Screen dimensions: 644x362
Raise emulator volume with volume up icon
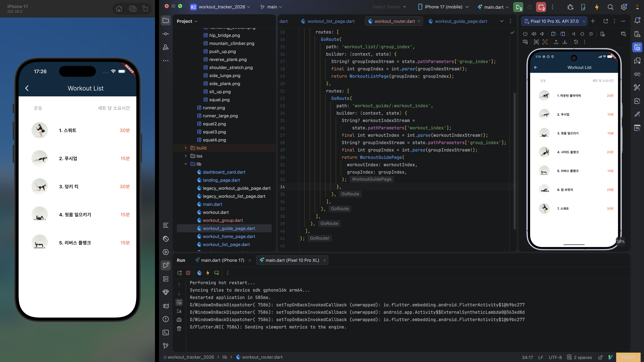(x=534, y=34)
